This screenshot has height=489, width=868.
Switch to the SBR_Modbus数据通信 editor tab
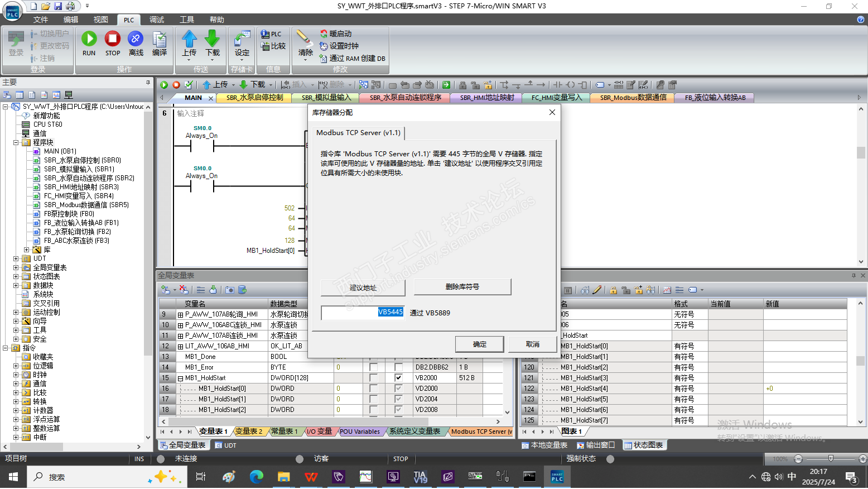tap(633, 98)
